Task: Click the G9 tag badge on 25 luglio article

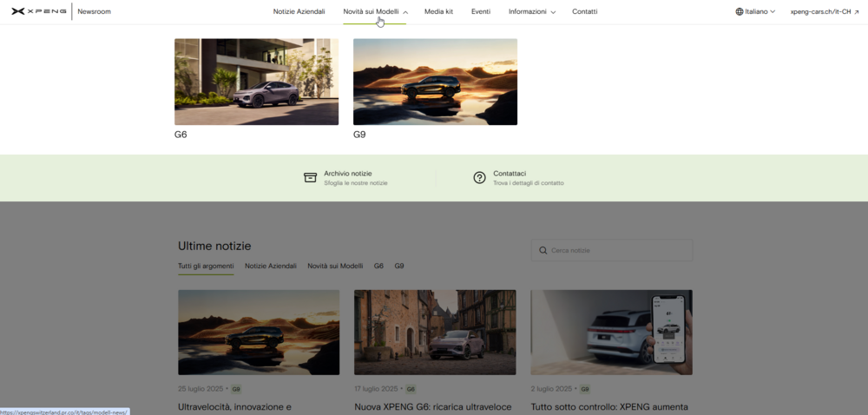Action: 236,389
